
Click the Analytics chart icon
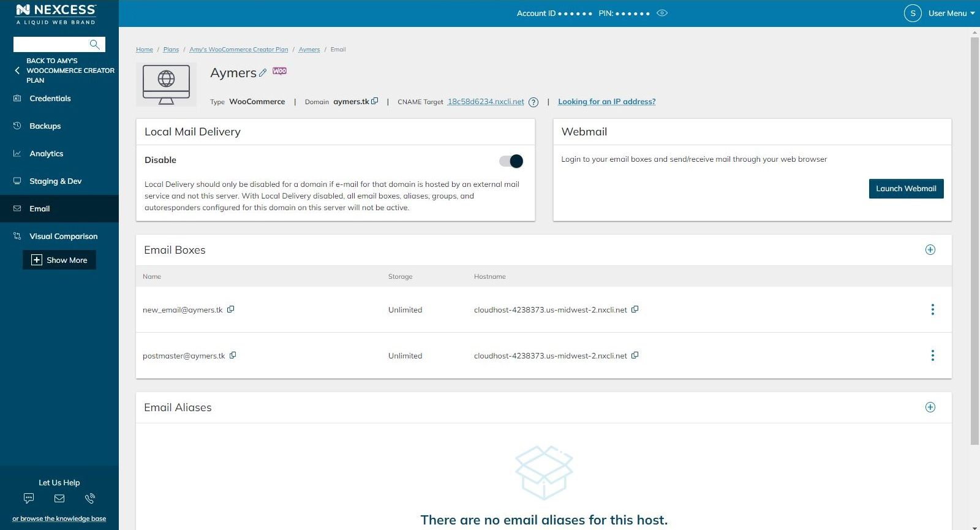tap(17, 153)
